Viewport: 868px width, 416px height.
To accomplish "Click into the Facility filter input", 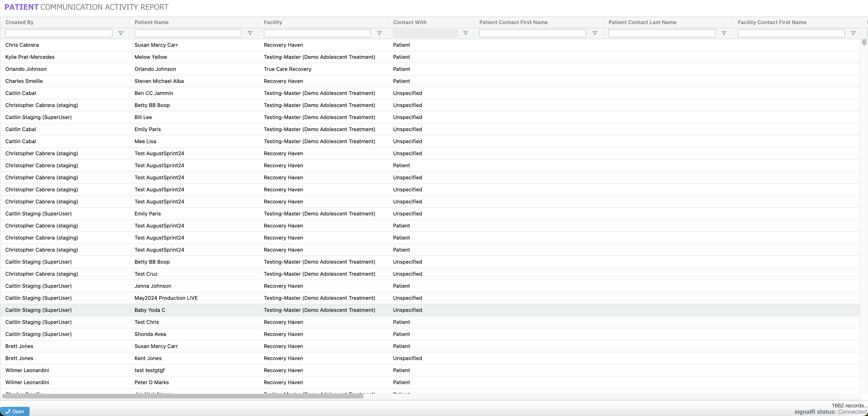I will (x=317, y=33).
